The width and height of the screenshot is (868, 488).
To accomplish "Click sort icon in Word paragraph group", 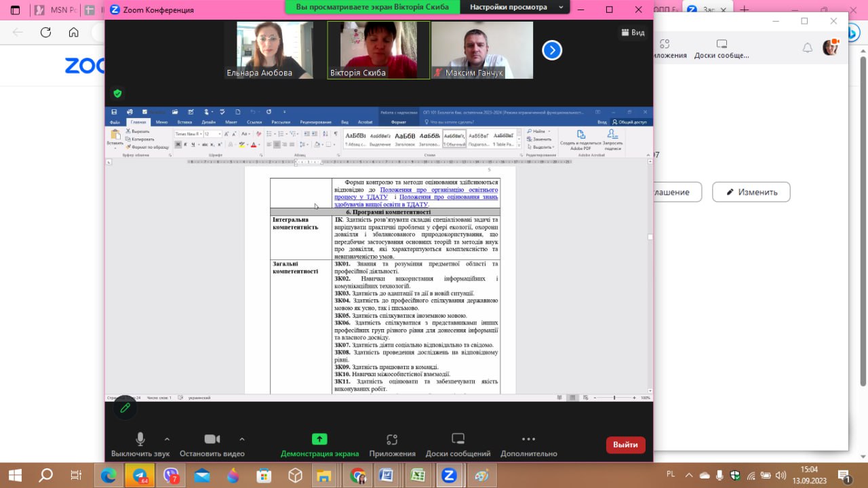I will point(325,134).
